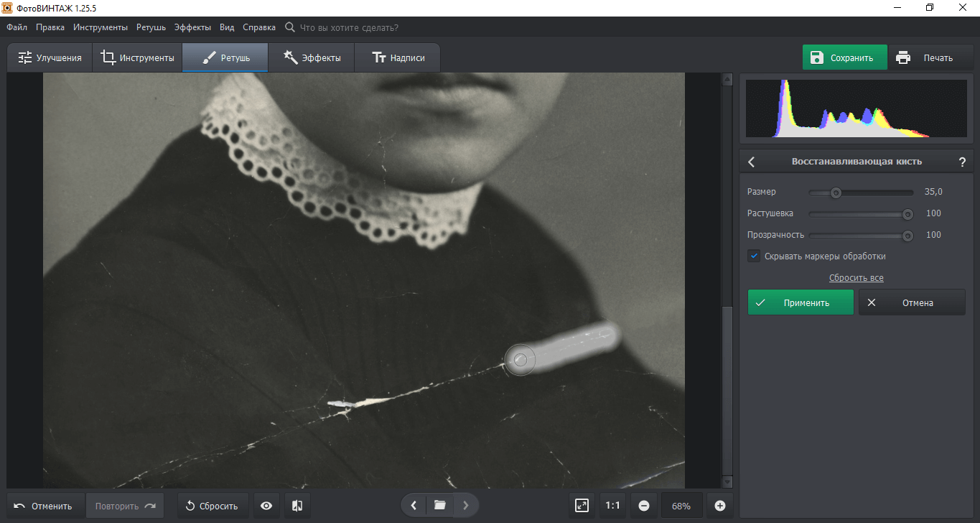This screenshot has width=980, height=523.
Task: Switch to the Улучшения tab
Action: tap(50, 58)
